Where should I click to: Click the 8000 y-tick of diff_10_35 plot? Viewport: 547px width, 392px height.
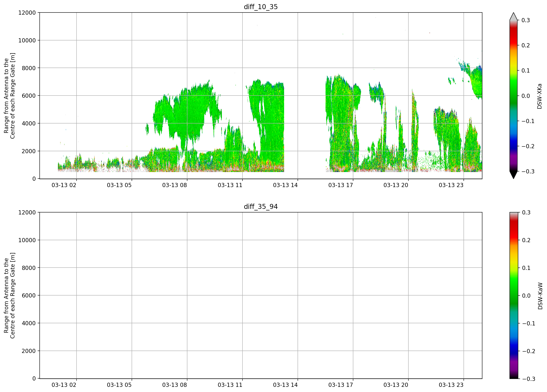pos(29,68)
